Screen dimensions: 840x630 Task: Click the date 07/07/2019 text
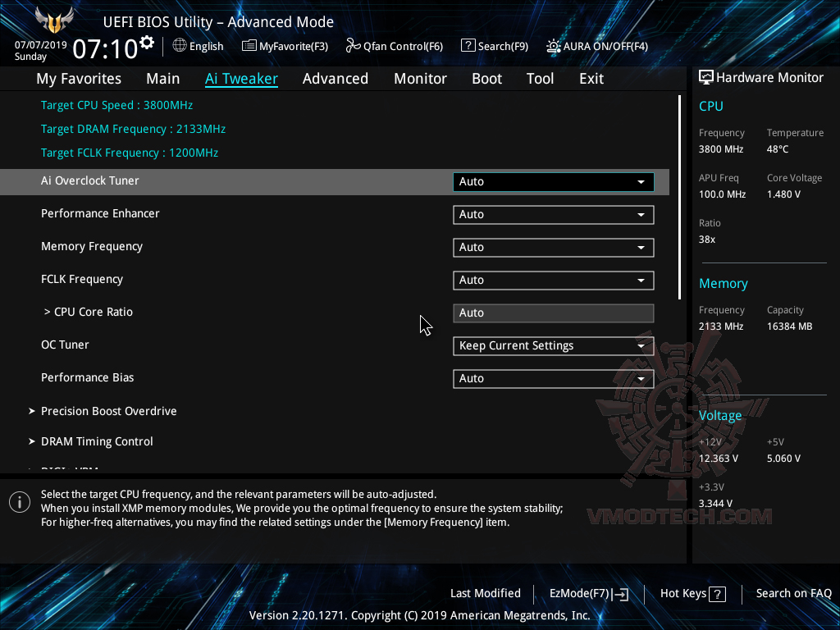click(41, 45)
